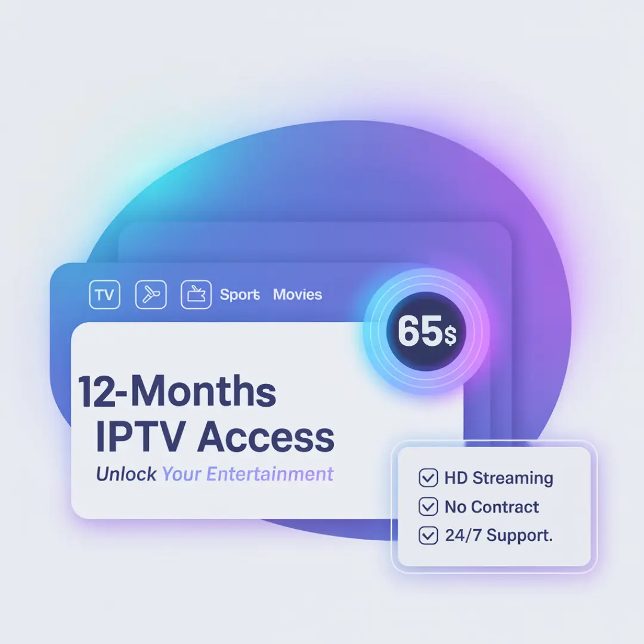Open the Sport tab

[240, 295]
